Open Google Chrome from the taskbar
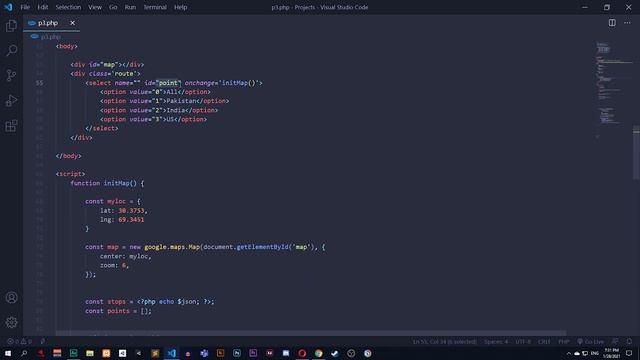 point(318,353)
